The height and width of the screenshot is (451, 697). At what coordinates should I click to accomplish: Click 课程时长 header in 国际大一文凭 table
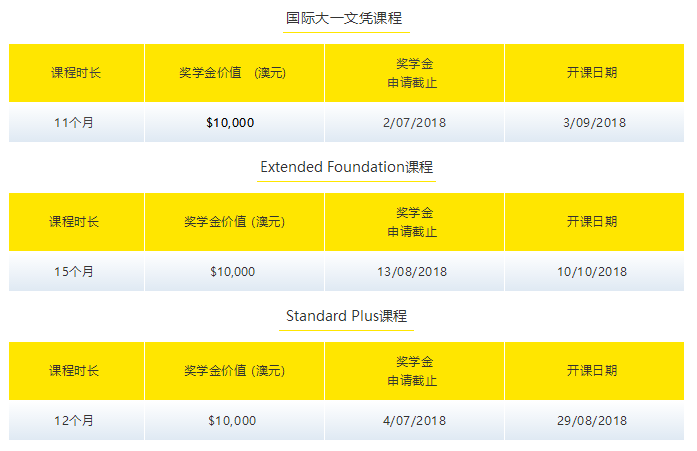[x=76, y=73]
